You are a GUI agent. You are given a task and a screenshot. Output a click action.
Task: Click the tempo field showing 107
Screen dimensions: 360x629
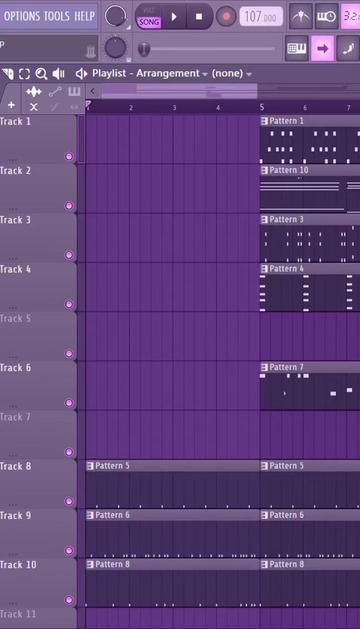(261, 16)
